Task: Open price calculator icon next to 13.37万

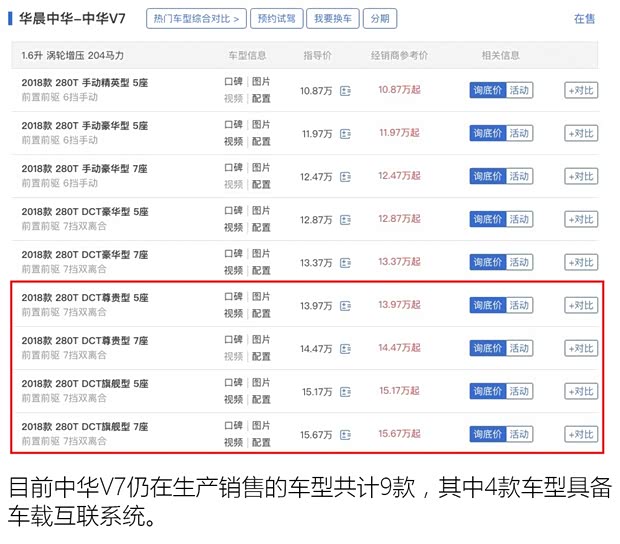Action: 346,263
